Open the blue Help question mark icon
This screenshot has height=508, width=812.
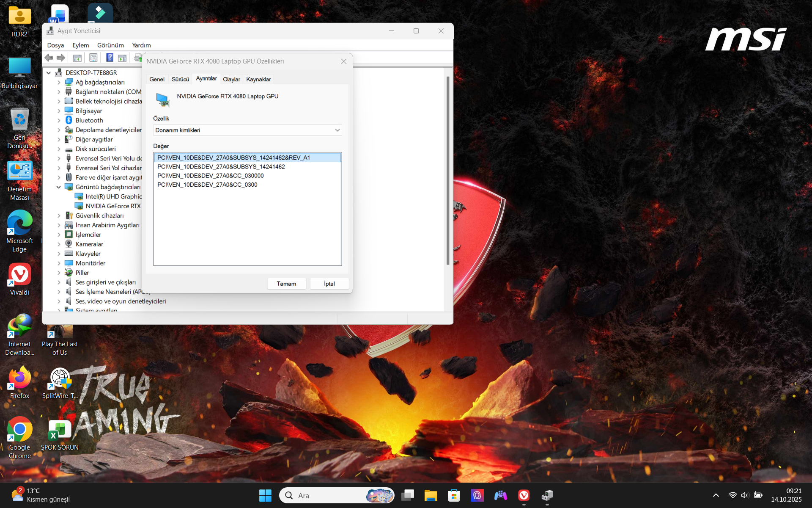pos(110,58)
